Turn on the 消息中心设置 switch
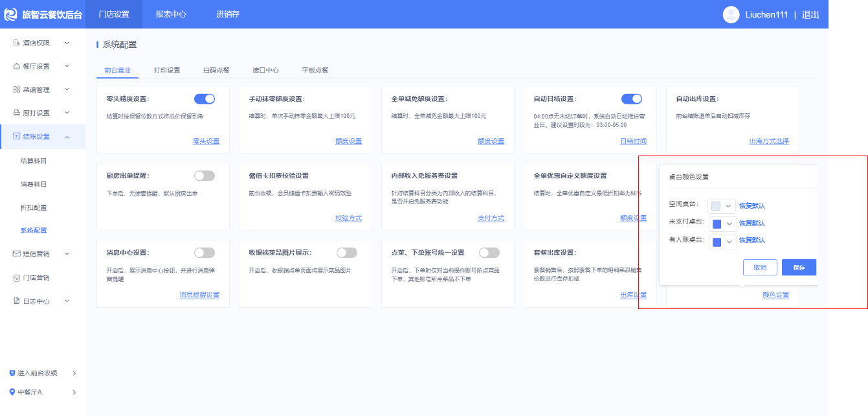868x416 pixels. coord(205,253)
